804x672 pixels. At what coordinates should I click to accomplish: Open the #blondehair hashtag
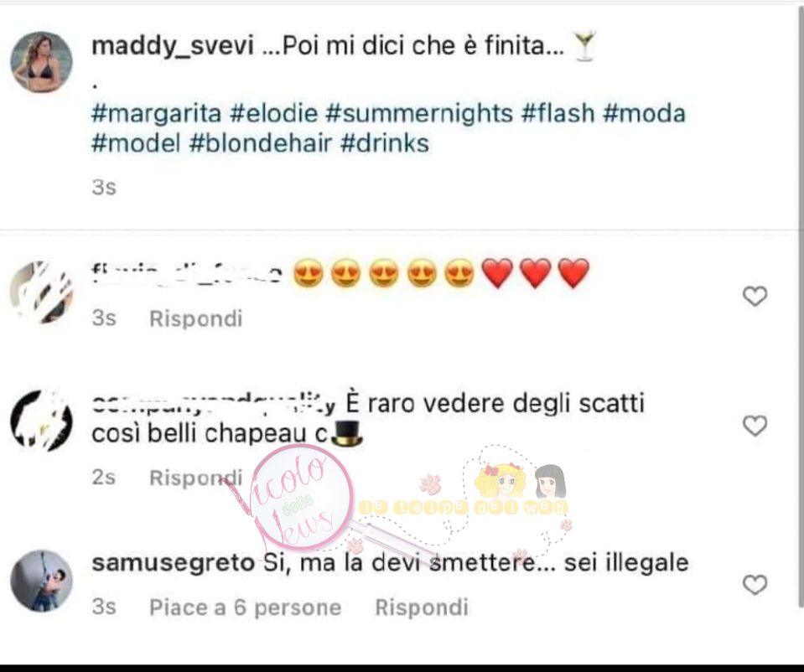261,143
